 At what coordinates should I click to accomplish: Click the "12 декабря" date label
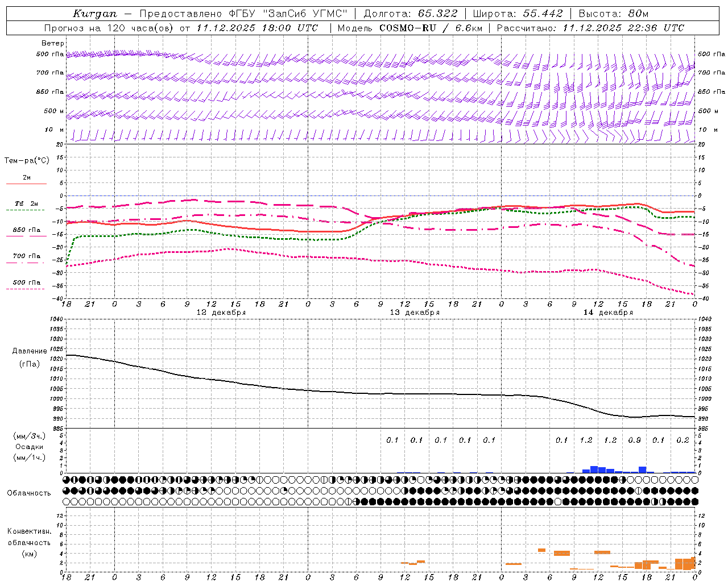(x=221, y=313)
